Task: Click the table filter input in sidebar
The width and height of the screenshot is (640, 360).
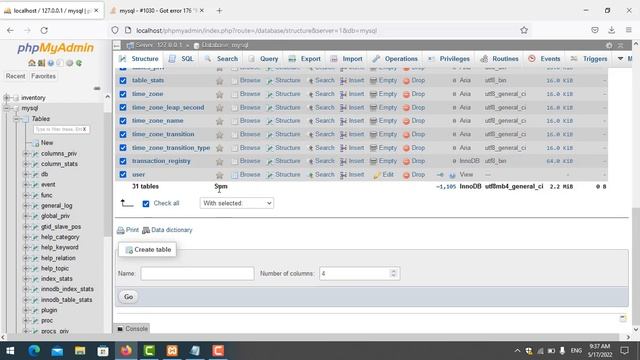Action: [59, 129]
